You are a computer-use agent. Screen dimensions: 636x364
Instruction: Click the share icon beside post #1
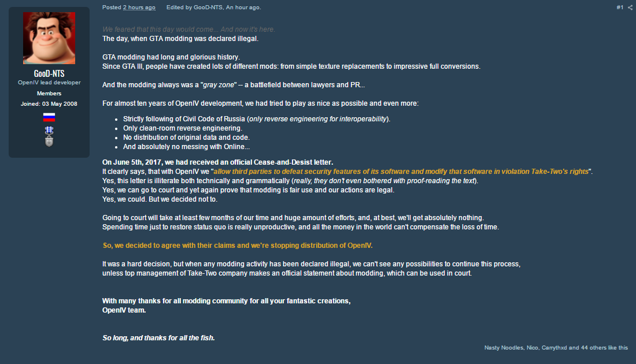[x=630, y=8]
